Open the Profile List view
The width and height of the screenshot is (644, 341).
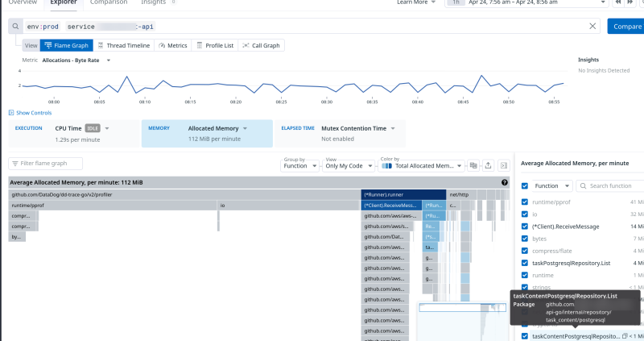click(x=214, y=46)
